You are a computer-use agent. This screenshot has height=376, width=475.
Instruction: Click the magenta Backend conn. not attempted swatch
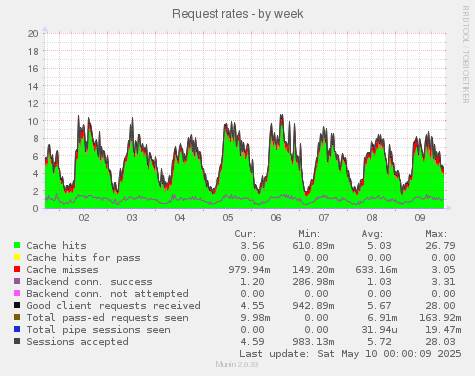17,293
